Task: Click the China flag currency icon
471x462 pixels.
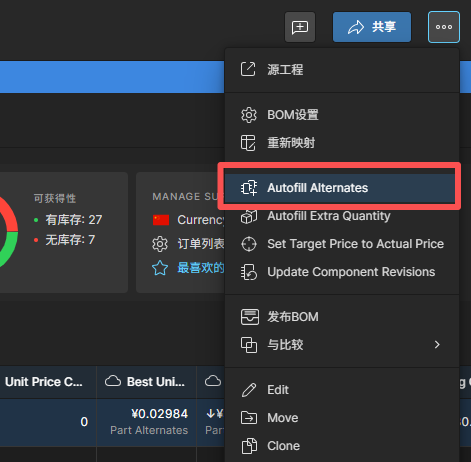Action: coord(161,220)
